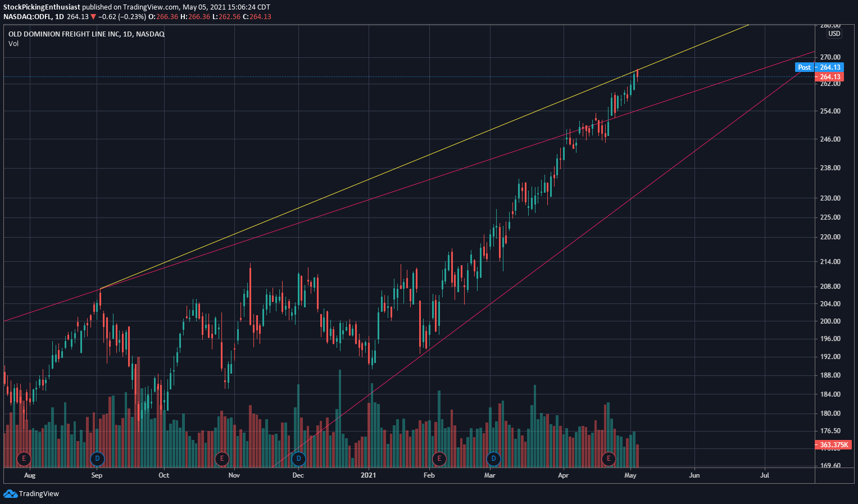Click the 225.00 price axis label

pyautogui.click(x=830, y=217)
